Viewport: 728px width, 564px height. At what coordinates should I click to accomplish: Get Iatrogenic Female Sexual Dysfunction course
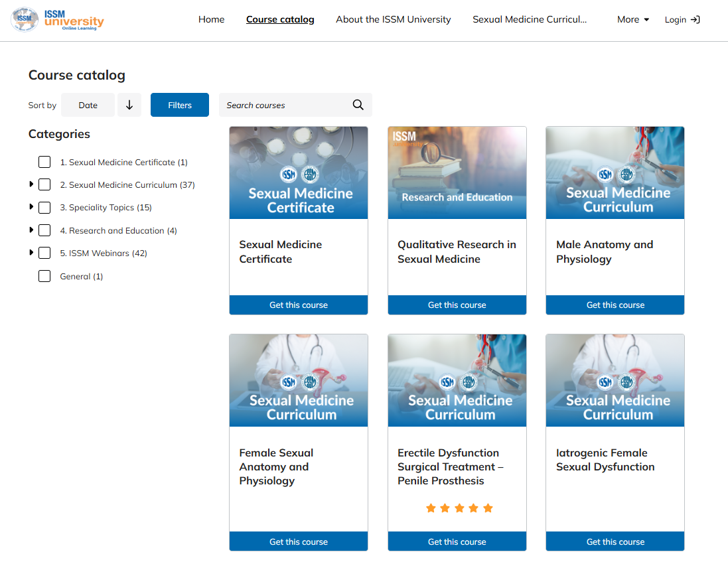[x=615, y=541]
